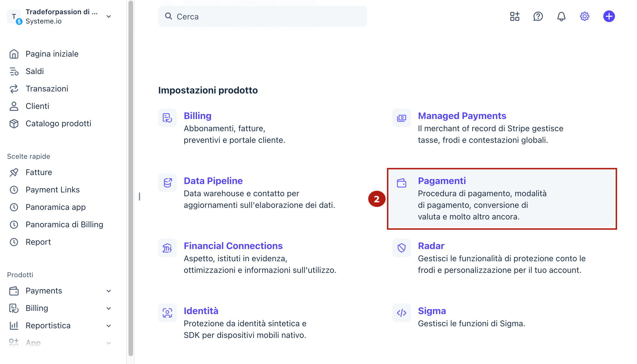This screenshot has height=364, width=637.
Task: Go to Transazioni in the sidebar
Action: pyautogui.click(x=47, y=89)
